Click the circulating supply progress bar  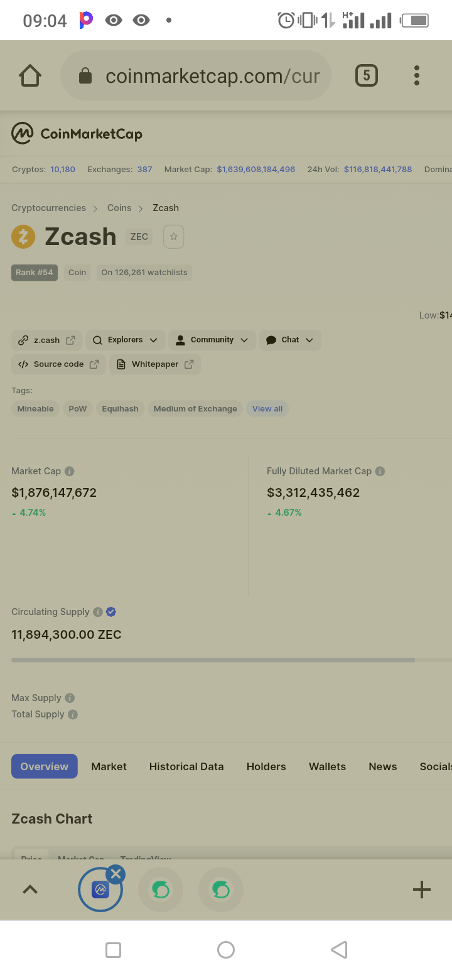(232, 660)
